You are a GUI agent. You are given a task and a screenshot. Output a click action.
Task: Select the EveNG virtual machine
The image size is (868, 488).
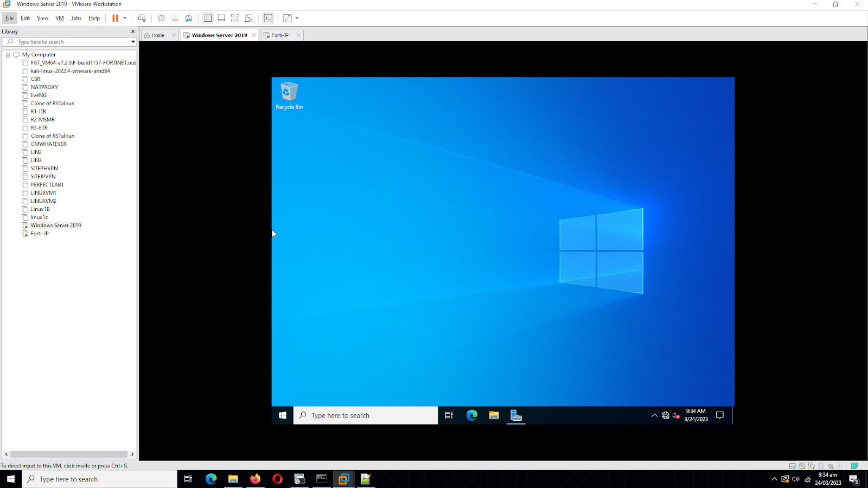(x=39, y=95)
